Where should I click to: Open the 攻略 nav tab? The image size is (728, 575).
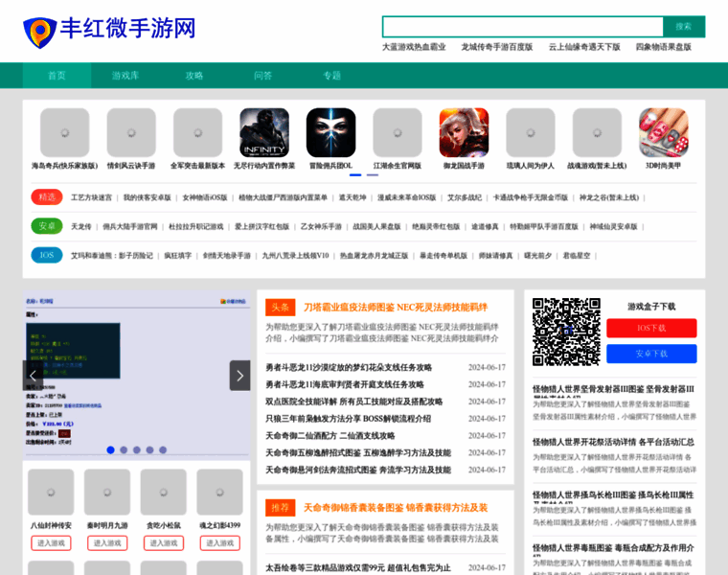pyautogui.click(x=194, y=76)
